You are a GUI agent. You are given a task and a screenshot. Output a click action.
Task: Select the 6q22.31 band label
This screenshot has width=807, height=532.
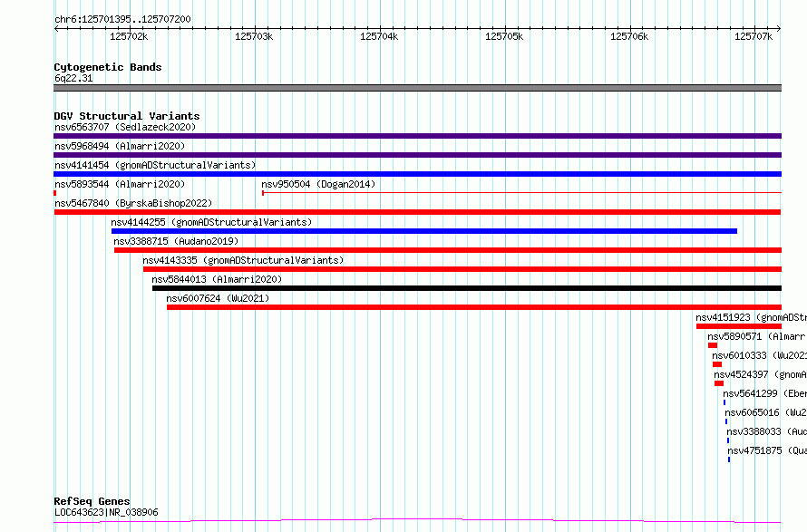click(73, 78)
